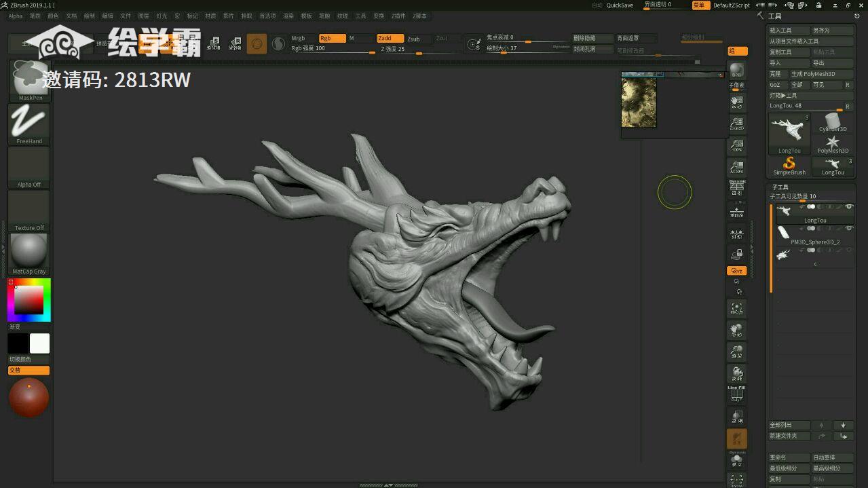Toggle visibility eye of LongTou subtool
Image resolution: width=868 pixels, height=488 pixels.
[x=849, y=207]
